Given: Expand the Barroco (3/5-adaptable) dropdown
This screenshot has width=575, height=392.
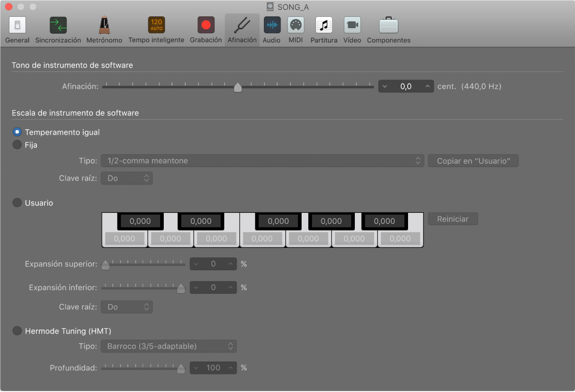Looking at the screenshot, I should point(168,347).
